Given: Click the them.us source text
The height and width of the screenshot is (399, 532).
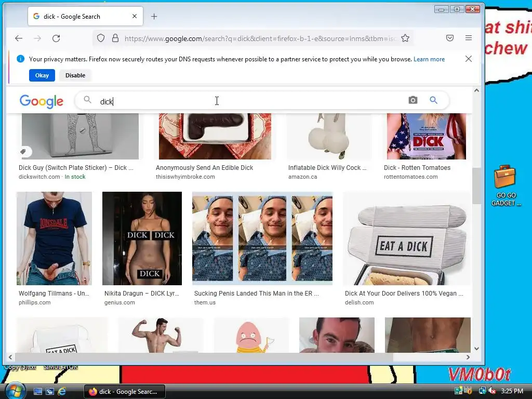Looking at the screenshot, I should 205,303.
